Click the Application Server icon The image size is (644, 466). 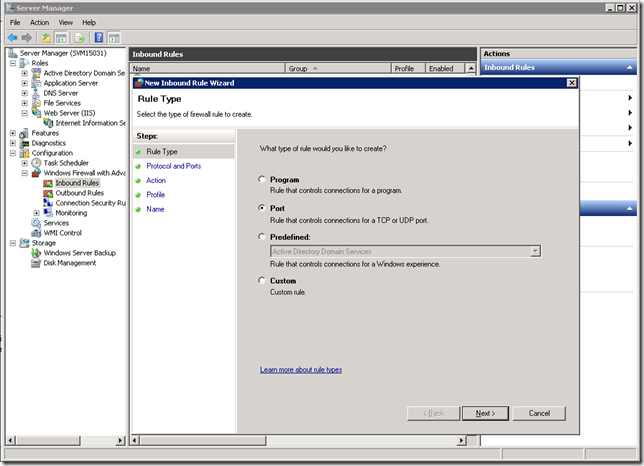(36, 83)
